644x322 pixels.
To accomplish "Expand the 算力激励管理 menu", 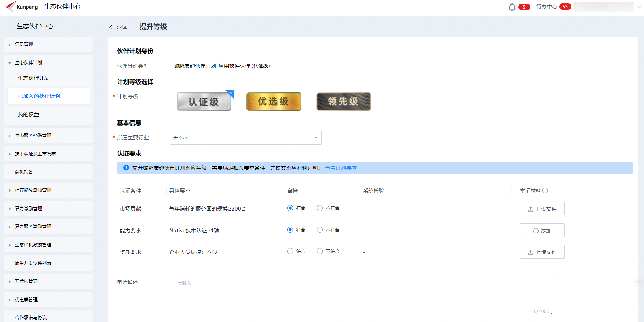I will (x=49, y=208).
